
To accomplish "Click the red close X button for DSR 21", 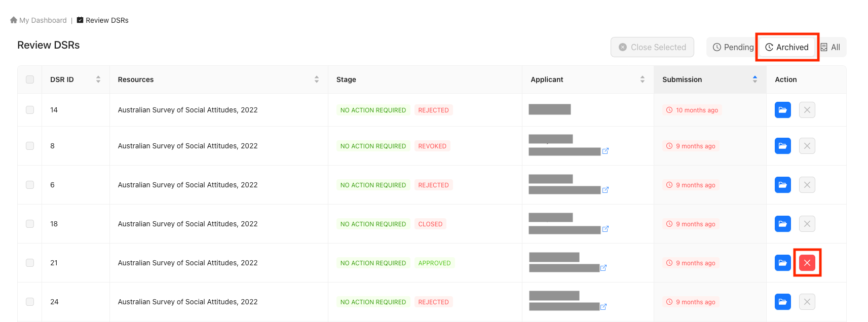I will click(807, 263).
